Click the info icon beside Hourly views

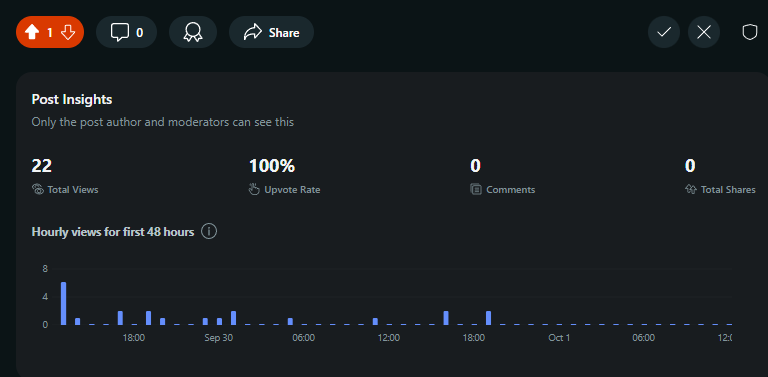point(209,231)
